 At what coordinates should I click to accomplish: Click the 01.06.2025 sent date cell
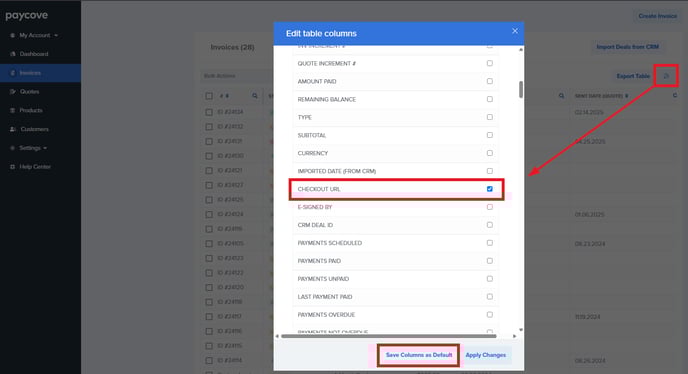[590, 215]
